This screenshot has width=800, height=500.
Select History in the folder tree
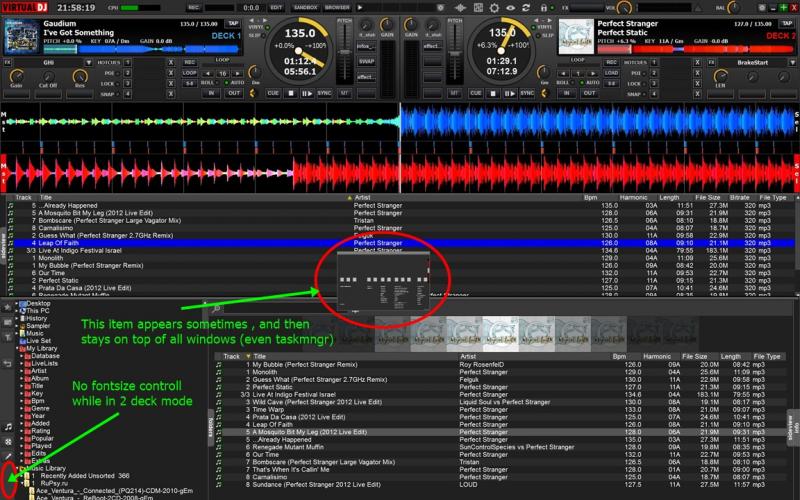tap(36, 318)
